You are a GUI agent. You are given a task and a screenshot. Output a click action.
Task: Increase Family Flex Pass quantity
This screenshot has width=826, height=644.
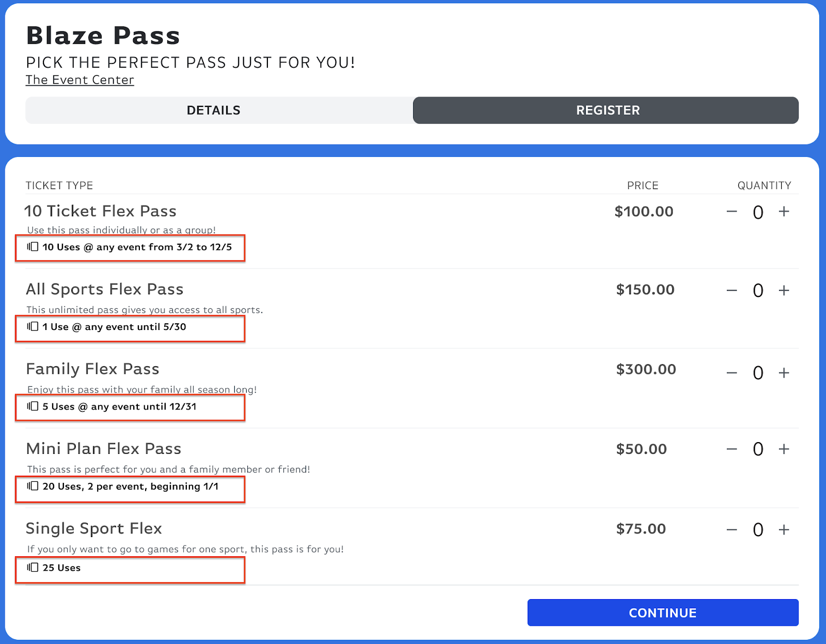[x=784, y=373]
